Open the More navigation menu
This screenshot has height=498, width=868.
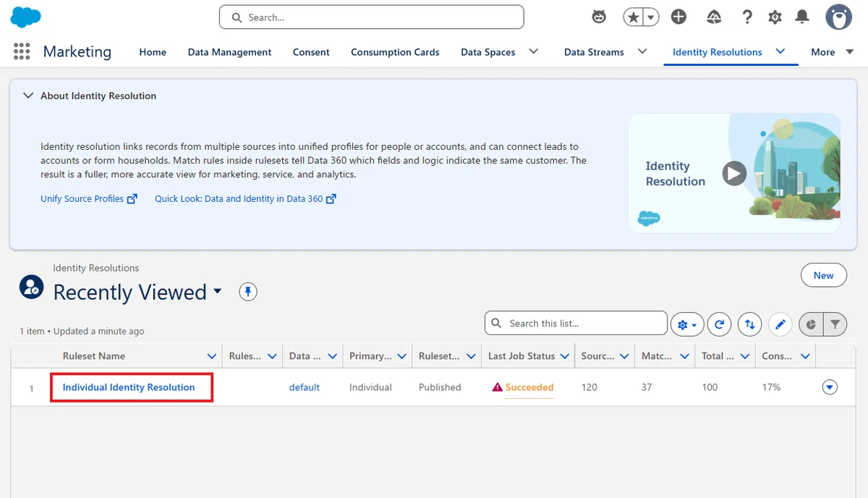pyautogui.click(x=832, y=52)
